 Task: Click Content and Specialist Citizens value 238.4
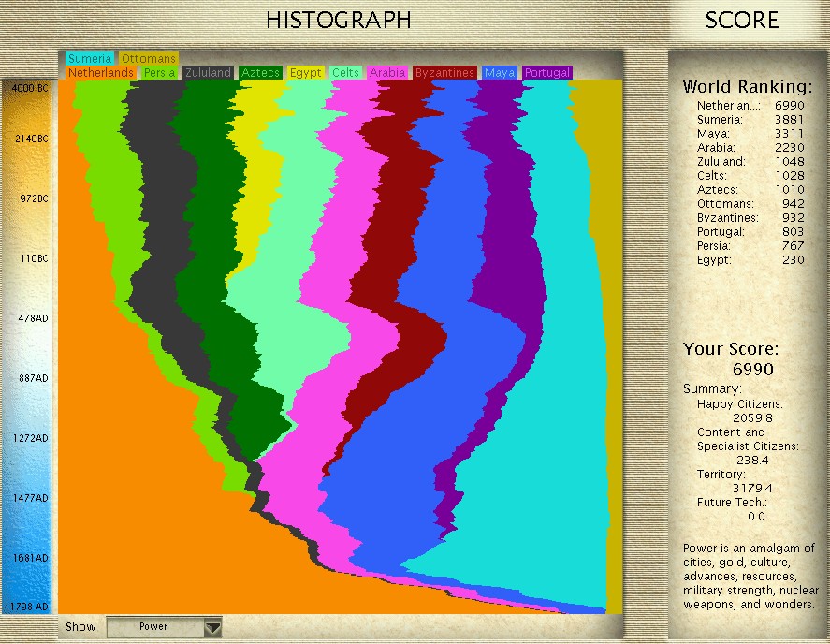pos(752,461)
